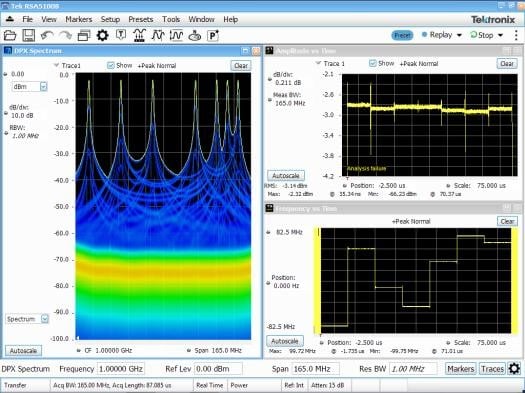Open the Markers button in bottom bar
The height and width of the screenshot is (393, 525).
[x=461, y=369]
